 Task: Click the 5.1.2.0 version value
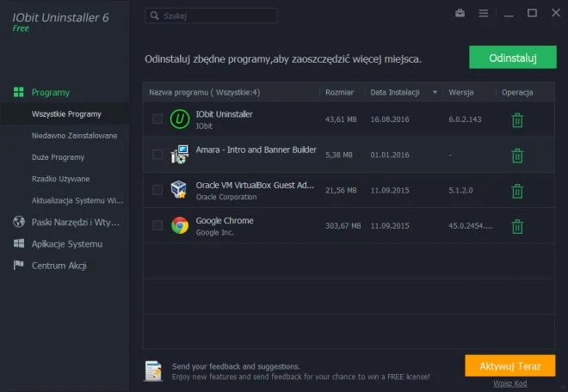coord(460,190)
